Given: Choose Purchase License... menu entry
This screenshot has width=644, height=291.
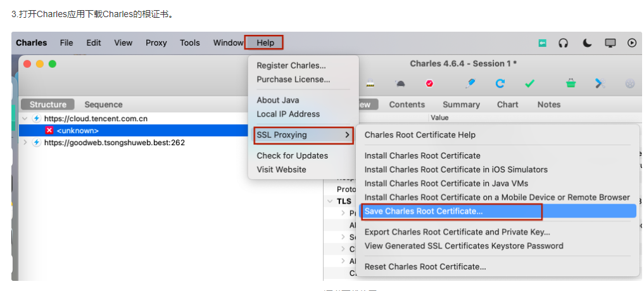Looking at the screenshot, I should [293, 79].
